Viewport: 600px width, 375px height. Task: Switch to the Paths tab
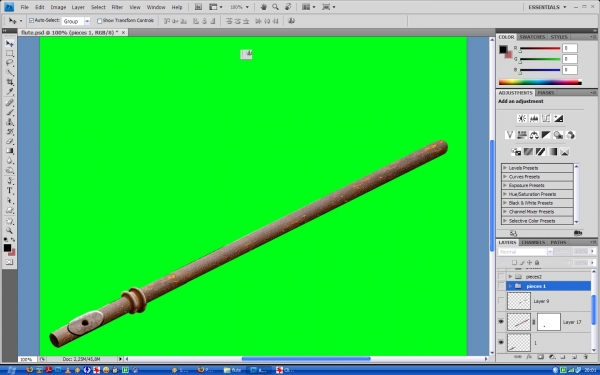tap(558, 242)
